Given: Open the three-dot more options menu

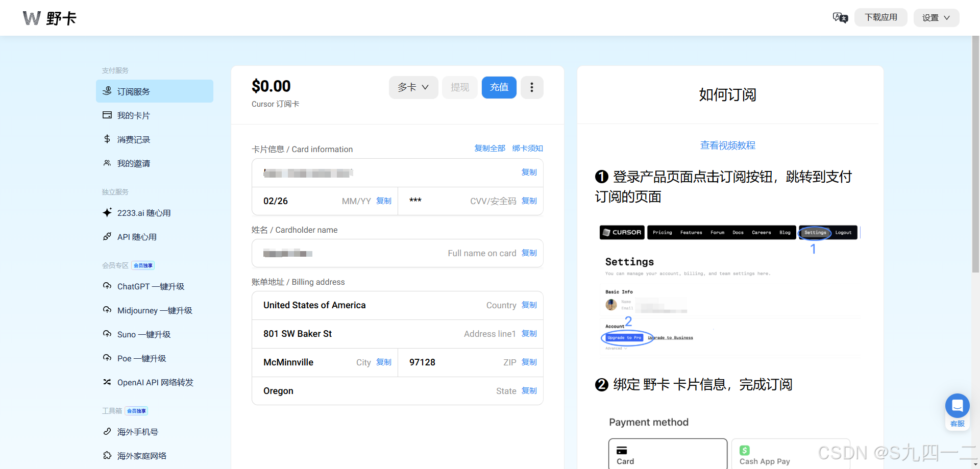Looking at the screenshot, I should (x=532, y=87).
